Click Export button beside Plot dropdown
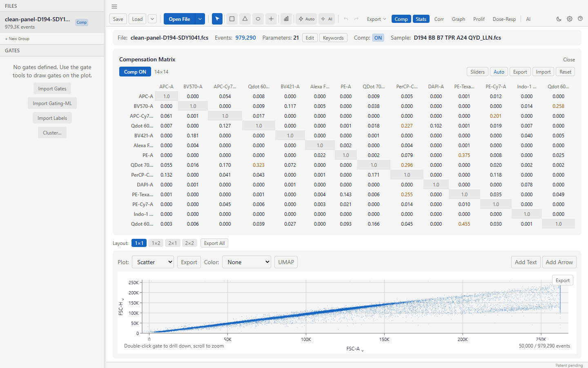This screenshot has width=588, height=368. 189,262
